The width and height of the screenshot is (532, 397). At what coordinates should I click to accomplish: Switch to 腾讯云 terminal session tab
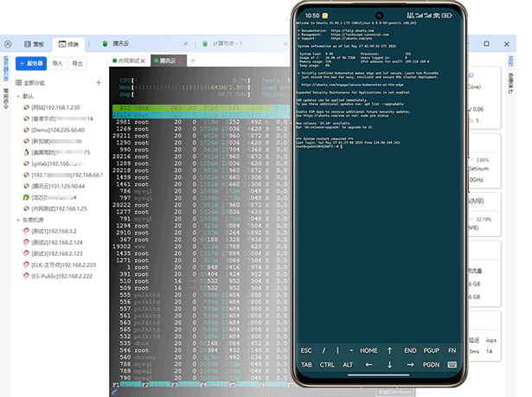[x=165, y=61]
